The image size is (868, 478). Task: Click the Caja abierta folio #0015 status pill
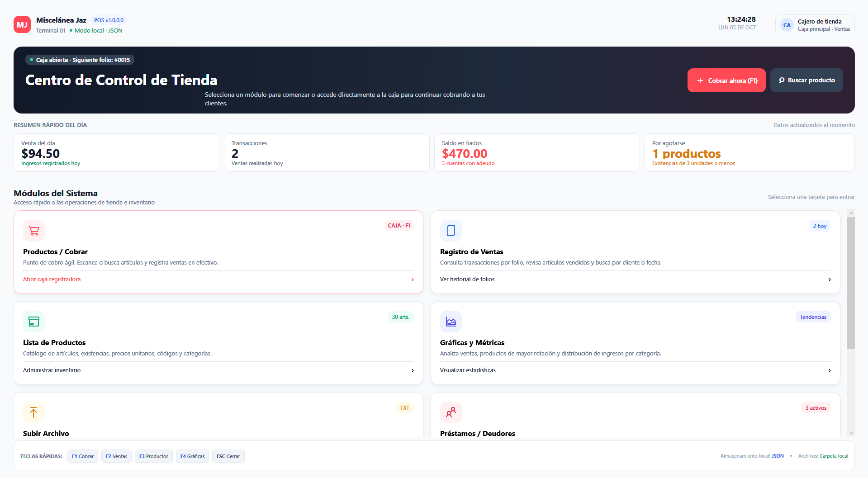coord(80,60)
